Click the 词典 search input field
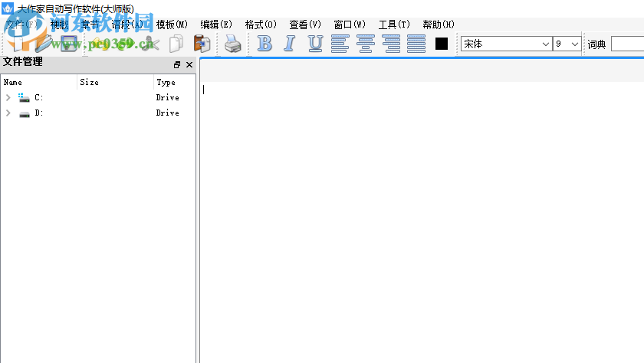The image size is (644, 363). coord(627,44)
